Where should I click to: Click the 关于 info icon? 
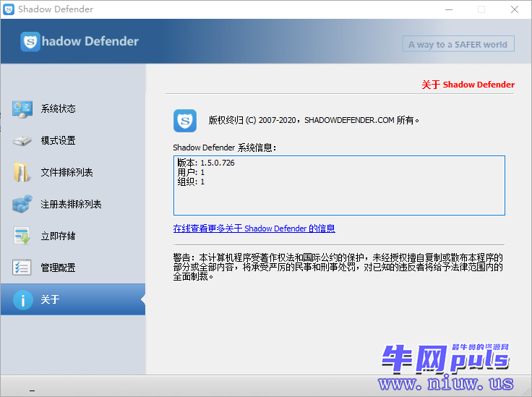pos(23,300)
